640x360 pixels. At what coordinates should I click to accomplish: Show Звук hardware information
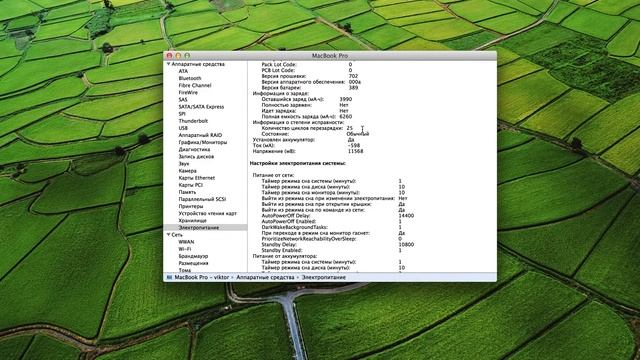[184, 164]
